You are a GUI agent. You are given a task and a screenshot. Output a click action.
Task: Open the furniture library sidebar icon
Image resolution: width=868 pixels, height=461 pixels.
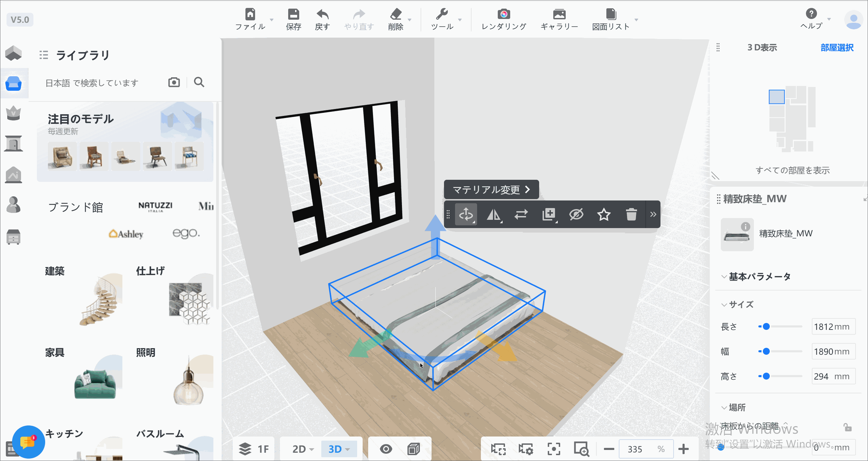coord(14,83)
